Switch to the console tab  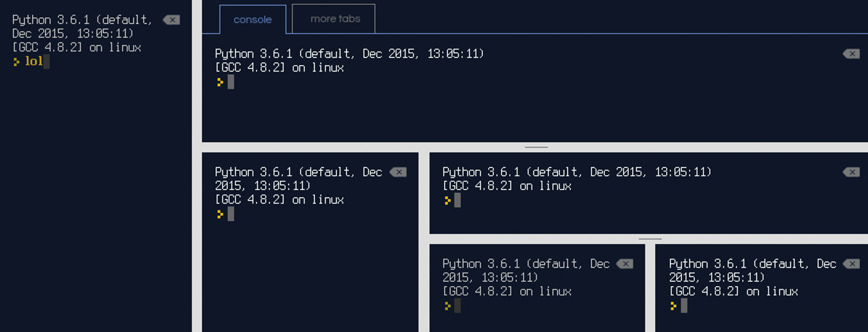pyautogui.click(x=252, y=19)
